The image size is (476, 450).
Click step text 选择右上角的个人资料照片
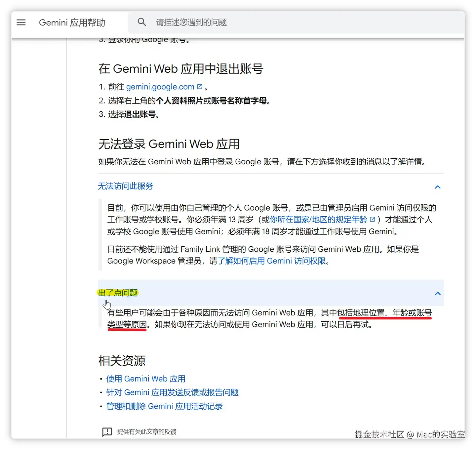pos(155,101)
